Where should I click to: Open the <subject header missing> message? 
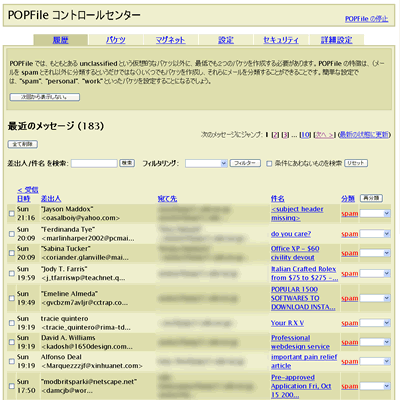pyautogui.click(x=297, y=214)
